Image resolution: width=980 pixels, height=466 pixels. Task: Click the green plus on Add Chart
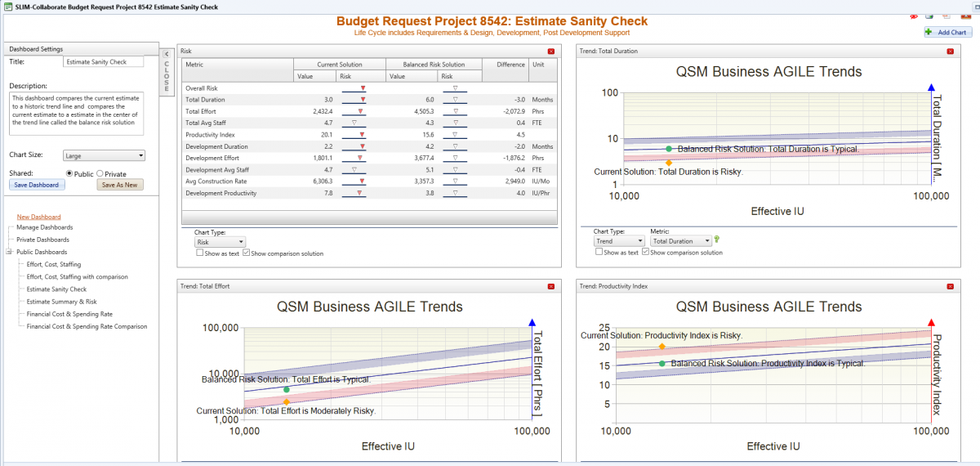point(929,32)
